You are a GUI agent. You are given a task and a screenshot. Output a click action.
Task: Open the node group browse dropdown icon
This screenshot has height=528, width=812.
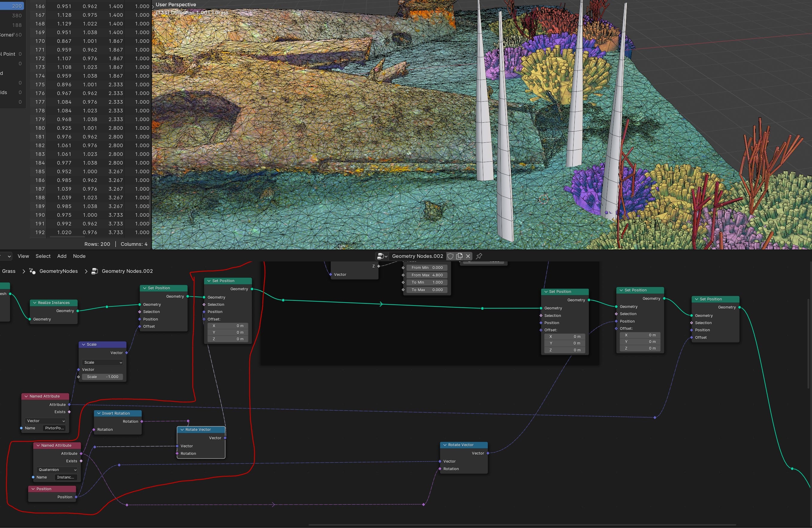(x=382, y=256)
